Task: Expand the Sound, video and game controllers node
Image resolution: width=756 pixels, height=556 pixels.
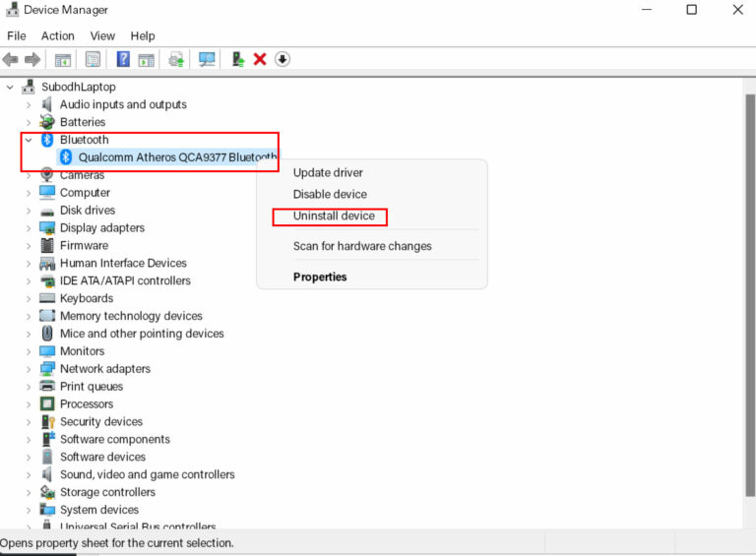Action: (29, 474)
